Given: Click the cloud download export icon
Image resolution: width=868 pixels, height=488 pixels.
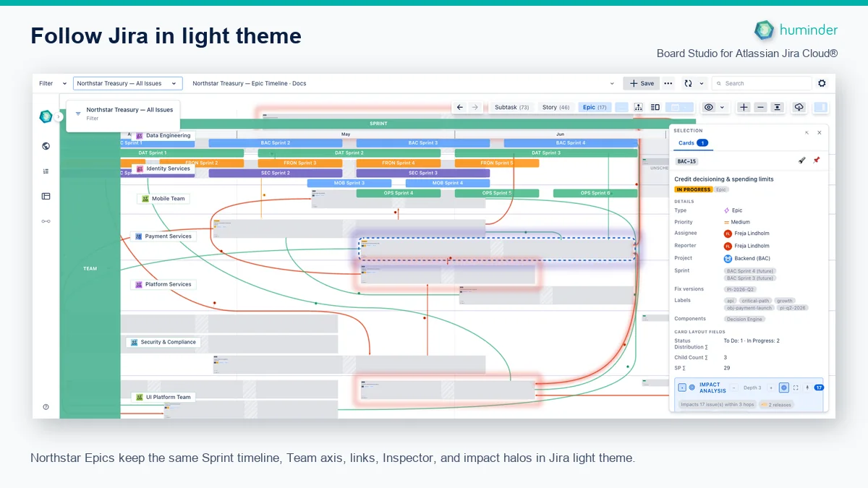Looking at the screenshot, I should pyautogui.click(x=799, y=107).
